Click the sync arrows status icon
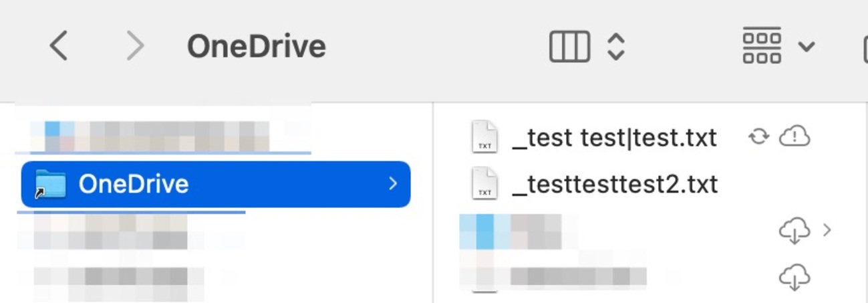This screenshot has width=868, height=303. pos(758,137)
